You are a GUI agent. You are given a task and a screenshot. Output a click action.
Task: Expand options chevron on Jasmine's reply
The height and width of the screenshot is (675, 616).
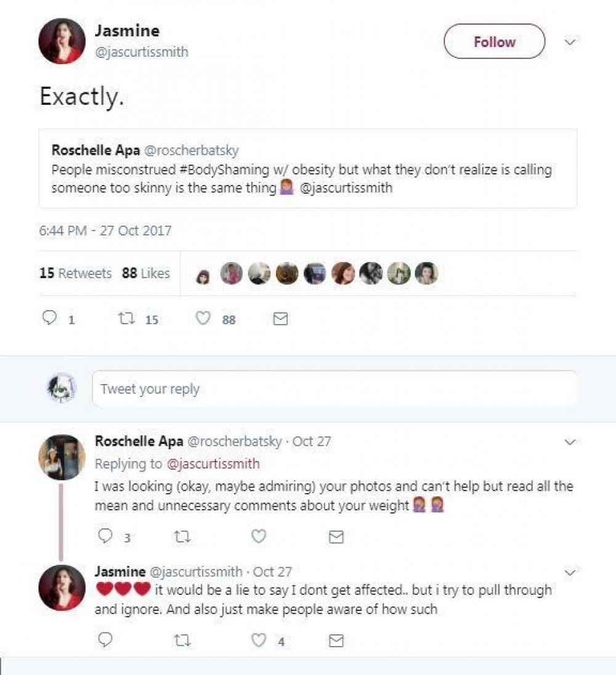pos(570,573)
